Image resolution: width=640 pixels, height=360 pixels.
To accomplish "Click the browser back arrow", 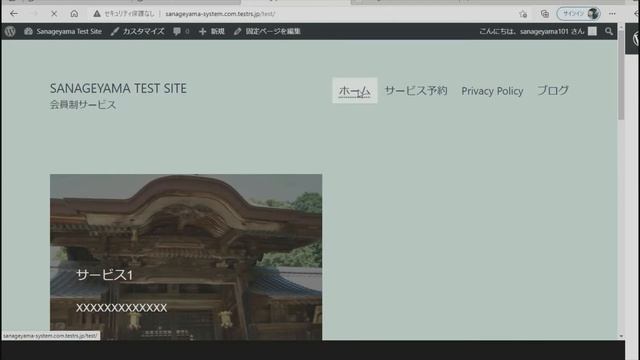I will (14, 13).
